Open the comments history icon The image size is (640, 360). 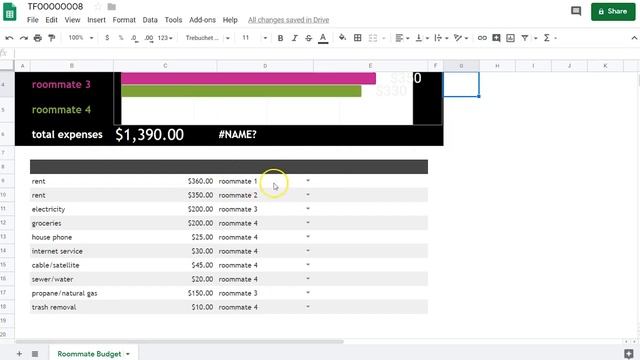(x=576, y=11)
